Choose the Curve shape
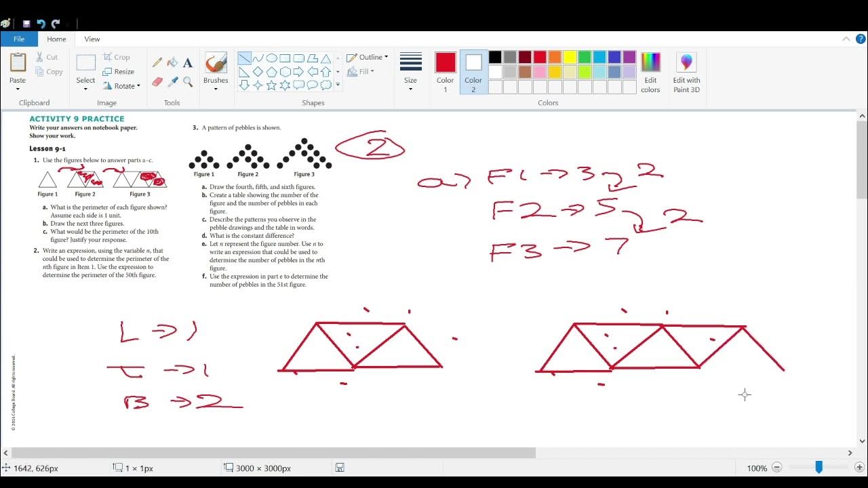This screenshot has width=868, height=488. (258, 58)
